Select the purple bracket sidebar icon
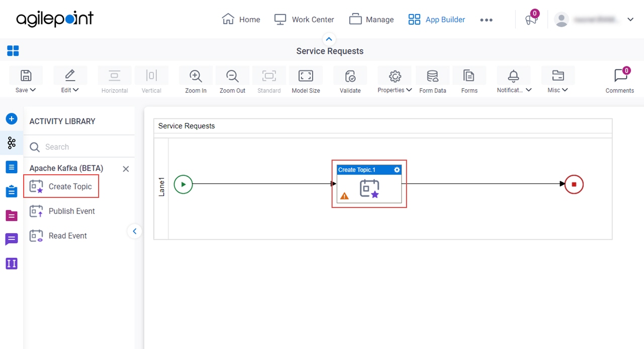 click(x=12, y=263)
